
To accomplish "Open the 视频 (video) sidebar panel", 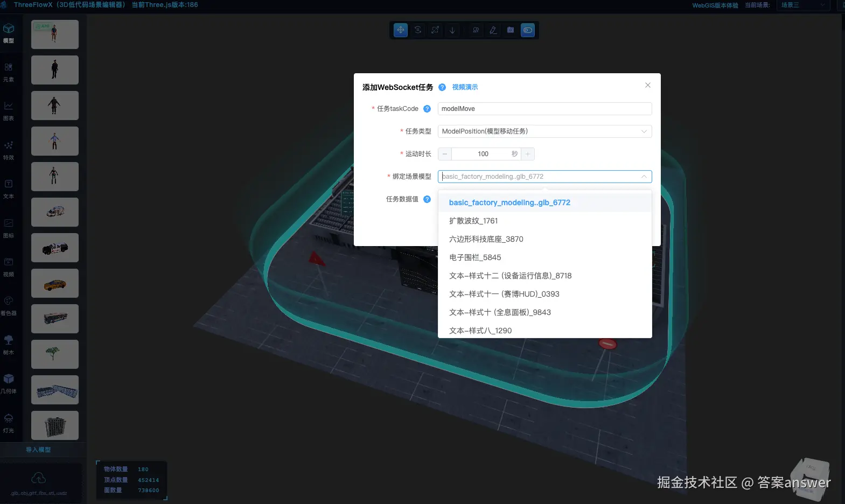I will (9, 267).
